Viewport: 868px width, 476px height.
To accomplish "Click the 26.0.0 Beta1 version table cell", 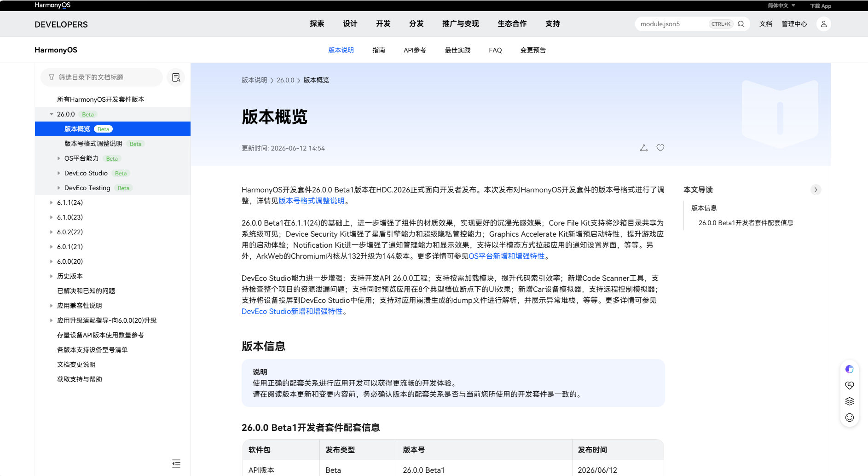I will pyautogui.click(x=484, y=468).
